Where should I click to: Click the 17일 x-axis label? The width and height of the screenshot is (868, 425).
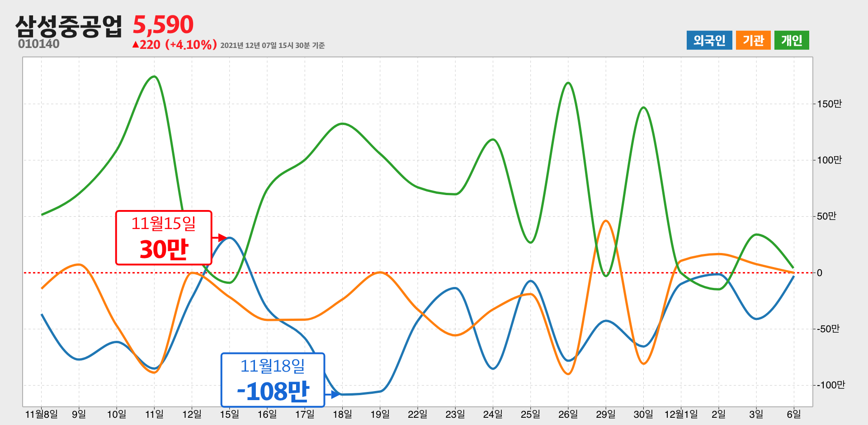coord(305,414)
